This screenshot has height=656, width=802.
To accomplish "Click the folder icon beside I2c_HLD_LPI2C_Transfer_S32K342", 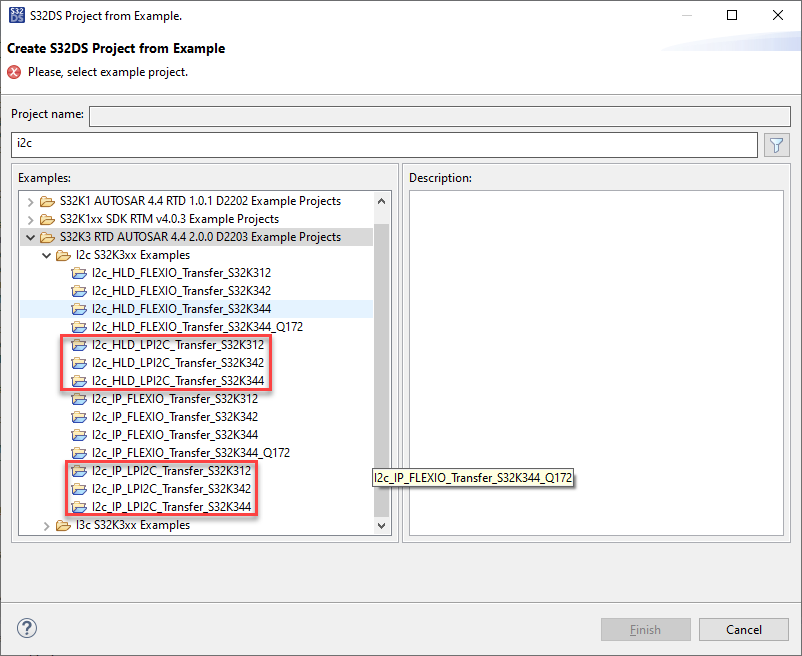I will coord(80,363).
